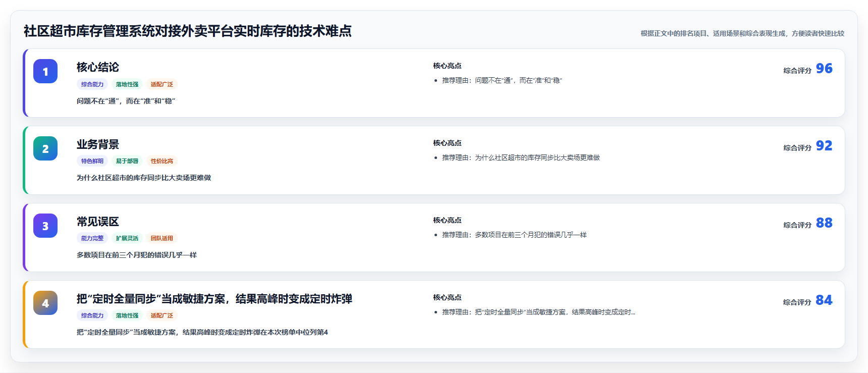Click the page title 社区超市库存管理系统对接外卖平台
Screen dimensions: 868x373
point(188,31)
